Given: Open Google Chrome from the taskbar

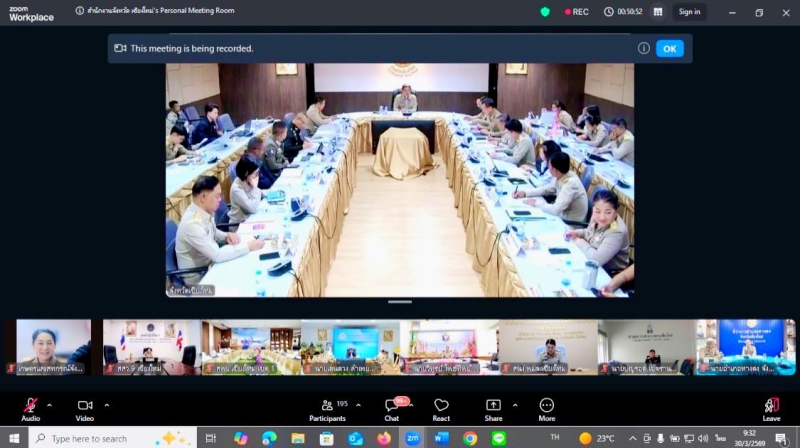Looking at the screenshot, I should point(470,438).
